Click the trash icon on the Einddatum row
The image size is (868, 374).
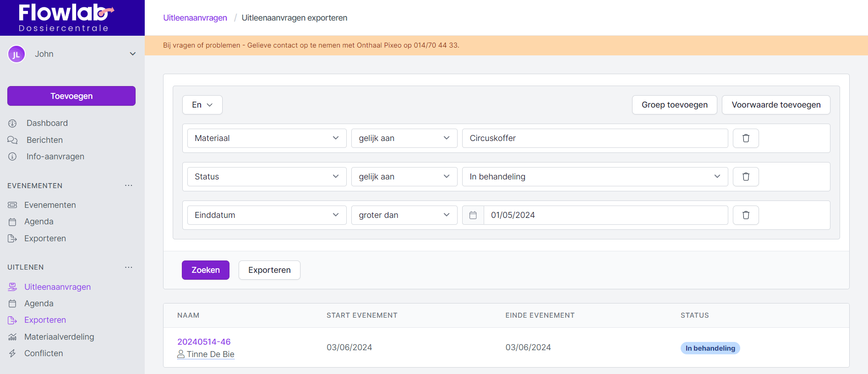coord(745,215)
